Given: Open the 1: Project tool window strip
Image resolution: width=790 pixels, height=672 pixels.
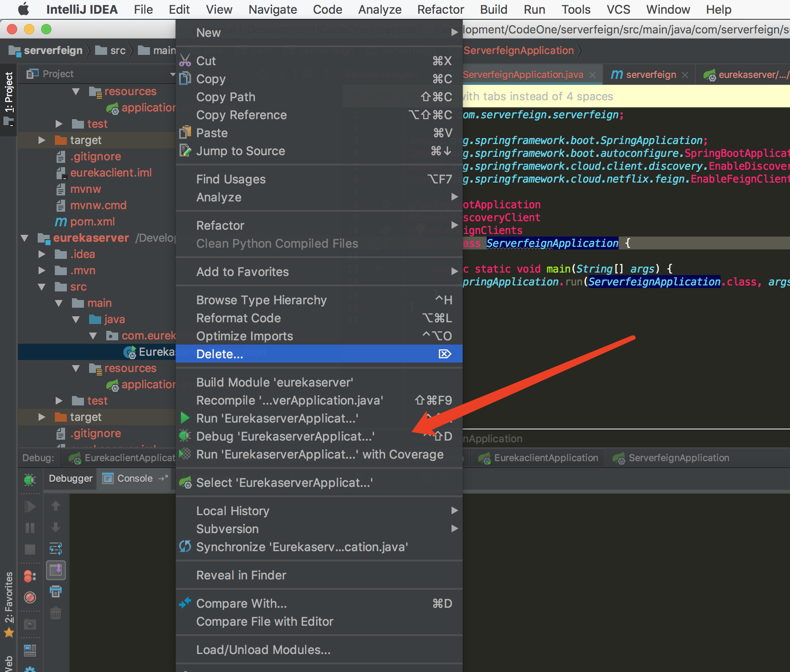Looking at the screenshot, I should [9, 99].
